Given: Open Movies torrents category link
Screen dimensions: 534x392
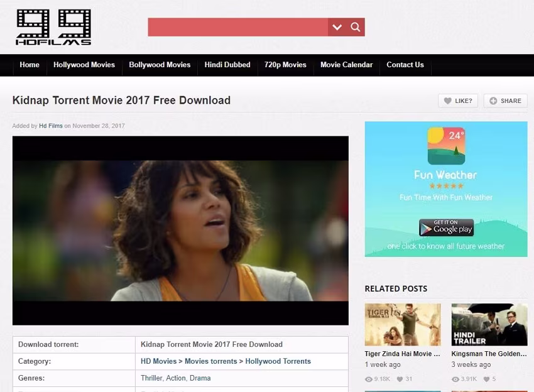Looking at the screenshot, I should click(x=211, y=361).
